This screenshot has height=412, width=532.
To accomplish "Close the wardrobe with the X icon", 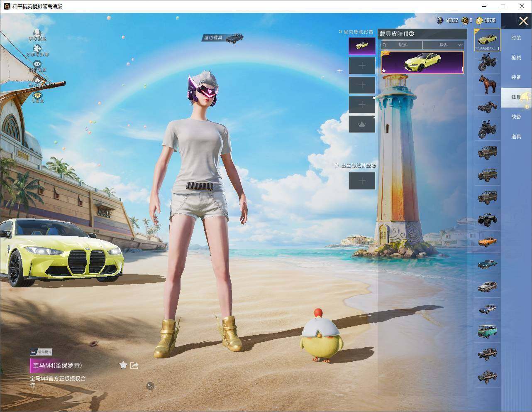I will (523, 21).
